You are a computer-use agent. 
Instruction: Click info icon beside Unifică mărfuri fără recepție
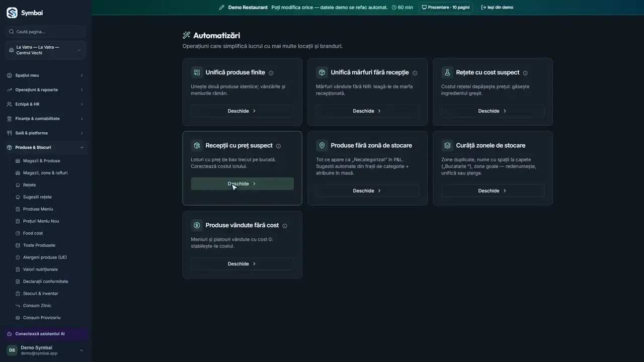415,73
